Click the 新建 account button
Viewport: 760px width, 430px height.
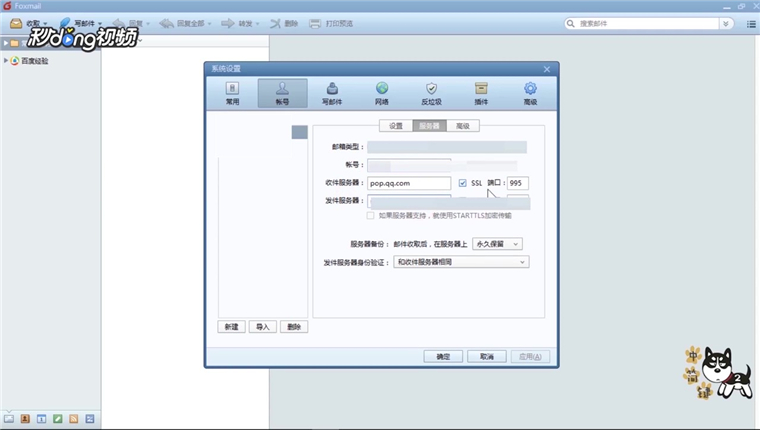(231, 327)
